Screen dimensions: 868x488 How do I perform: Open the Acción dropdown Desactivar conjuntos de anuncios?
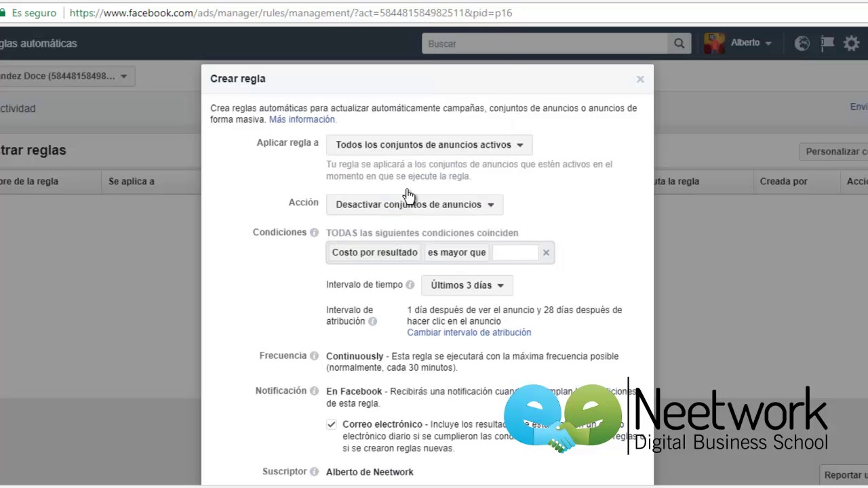click(414, 205)
